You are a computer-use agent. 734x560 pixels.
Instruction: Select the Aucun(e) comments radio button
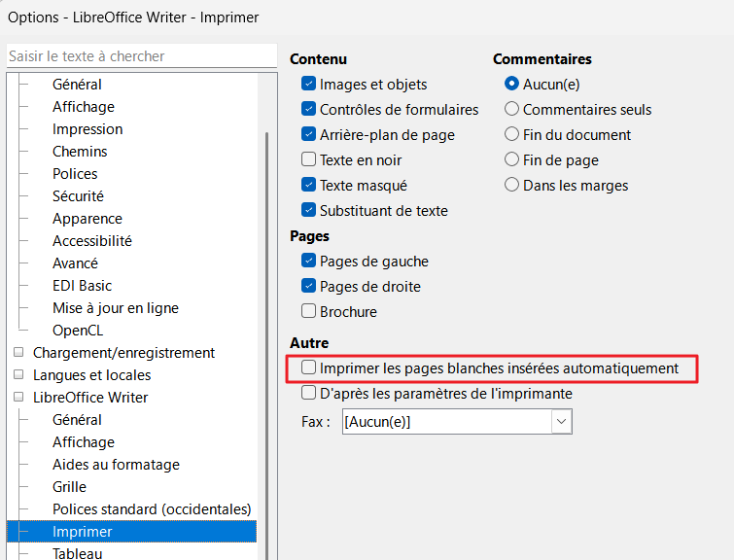coord(511,84)
